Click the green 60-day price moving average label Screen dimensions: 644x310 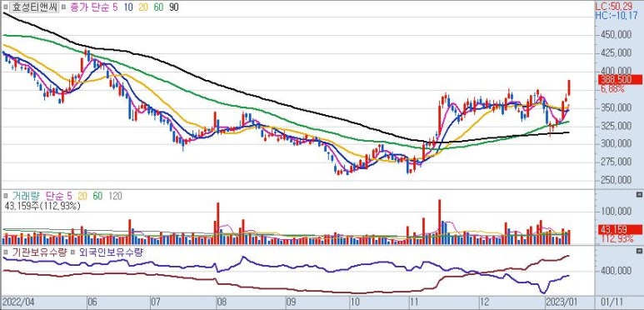tap(158, 7)
